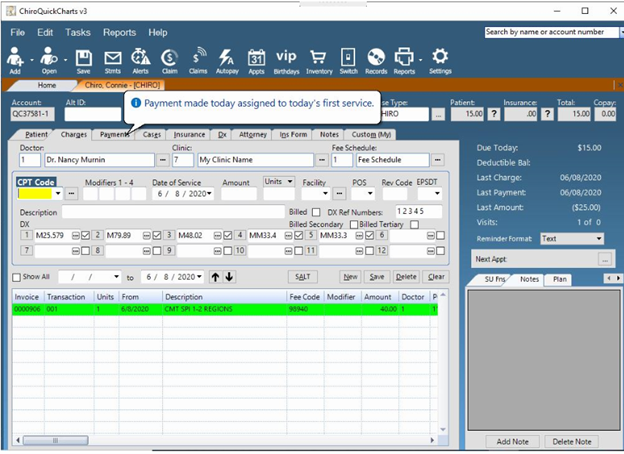Switch to the Attorney tab
The image size is (624, 454).
click(253, 134)
